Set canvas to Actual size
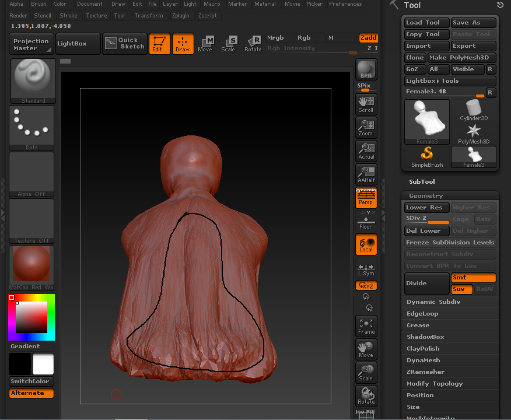The width and height of the screenshot is (511, 420). click(x=366, y=151)
